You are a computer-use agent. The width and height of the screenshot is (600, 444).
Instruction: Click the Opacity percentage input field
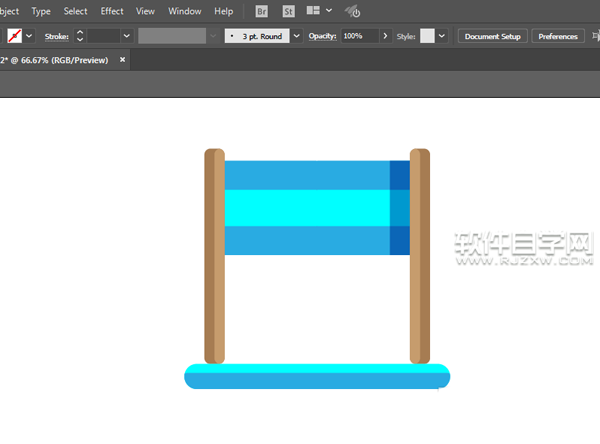(358, 36)
